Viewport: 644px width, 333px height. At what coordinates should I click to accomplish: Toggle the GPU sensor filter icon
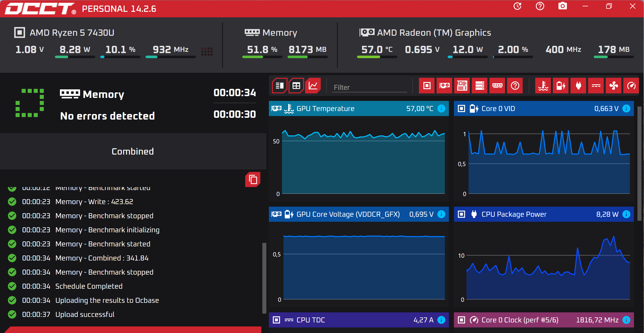(x=444, y=86)
